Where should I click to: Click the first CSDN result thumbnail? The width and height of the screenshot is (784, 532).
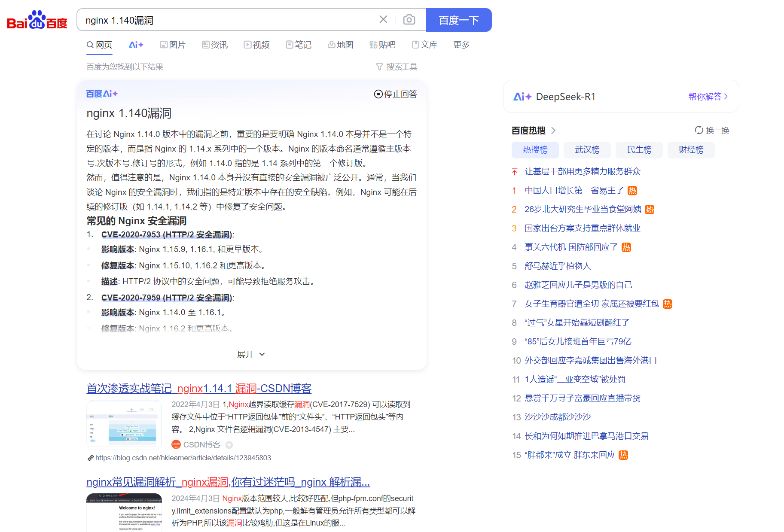124,424
